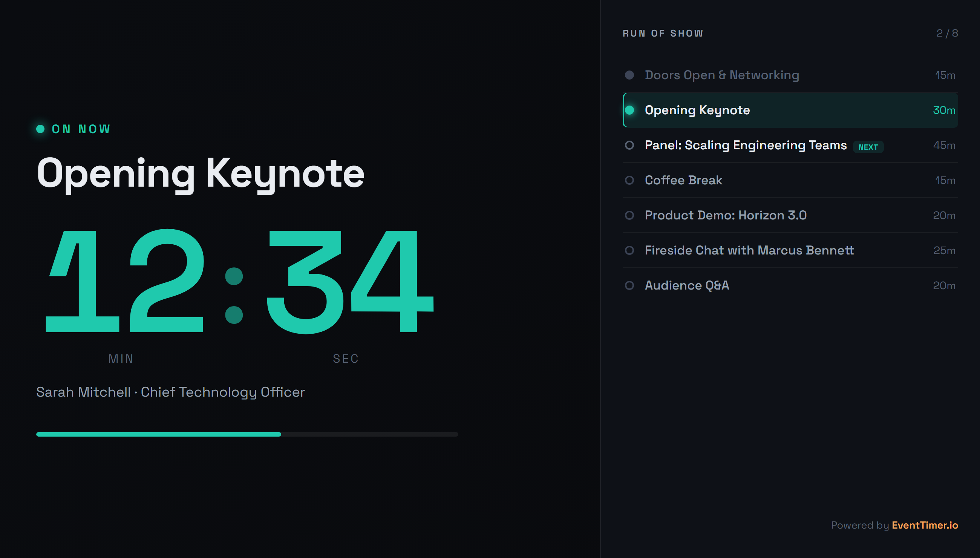Click the circle beside Fireside Chat with Marcus Bennett
Viewport: 980px width, 558px height.
click(629, 250)
